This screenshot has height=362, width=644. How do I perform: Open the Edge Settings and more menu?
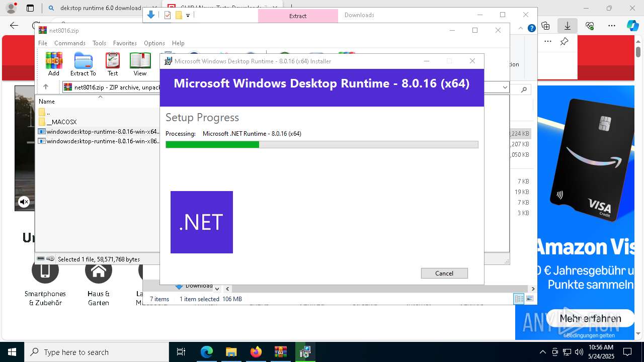[x=612, y=26]
